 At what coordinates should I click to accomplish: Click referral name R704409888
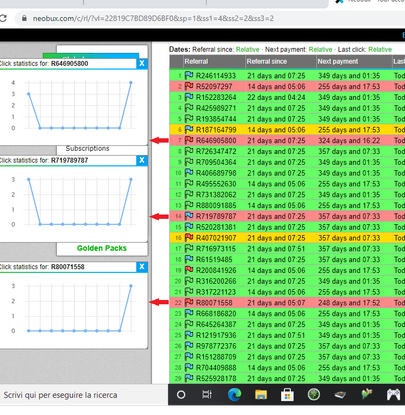click(x=216, y=367)
